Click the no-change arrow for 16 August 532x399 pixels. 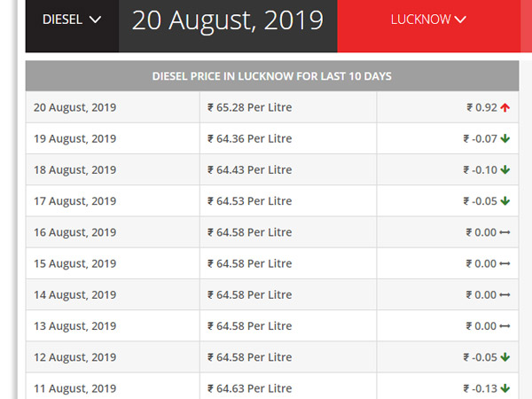tap(505, 232)
